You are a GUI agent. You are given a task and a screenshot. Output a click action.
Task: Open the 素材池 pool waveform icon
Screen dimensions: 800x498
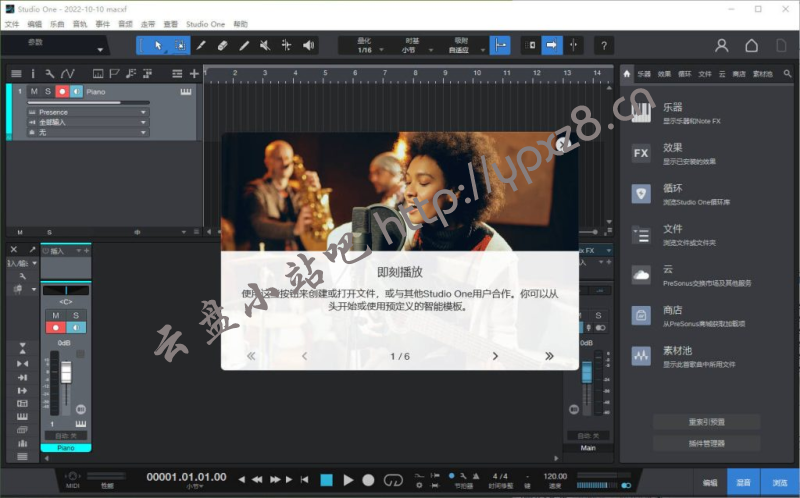pos(641,356)
